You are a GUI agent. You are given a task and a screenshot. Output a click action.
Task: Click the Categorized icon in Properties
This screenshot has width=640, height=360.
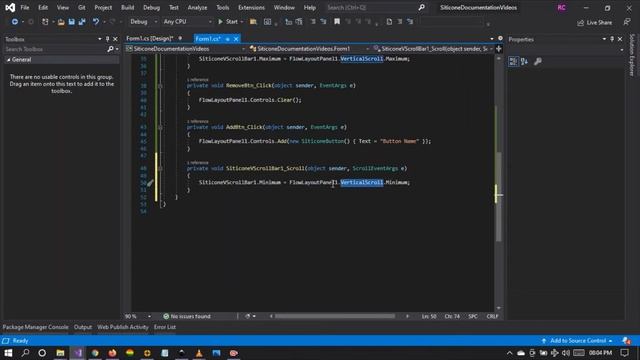(513, 61)
